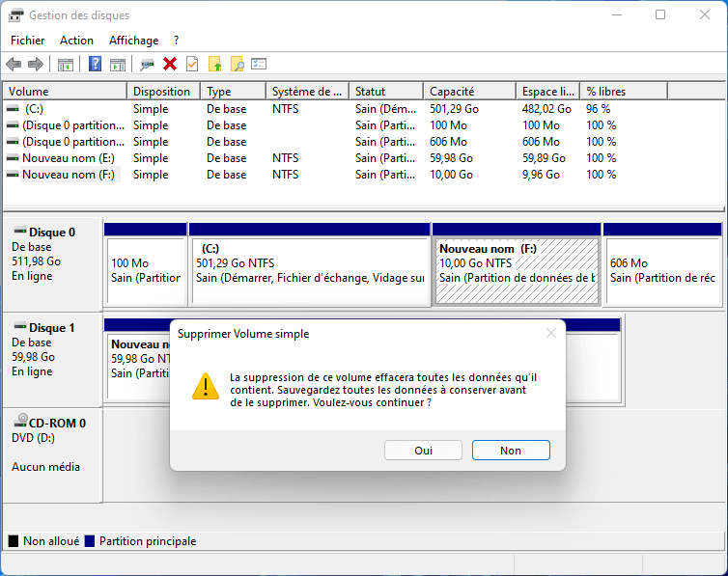Click drive icon of the 606 Mo volume row
This screenshot has height=576, width=728.
[x=13, y=142]
